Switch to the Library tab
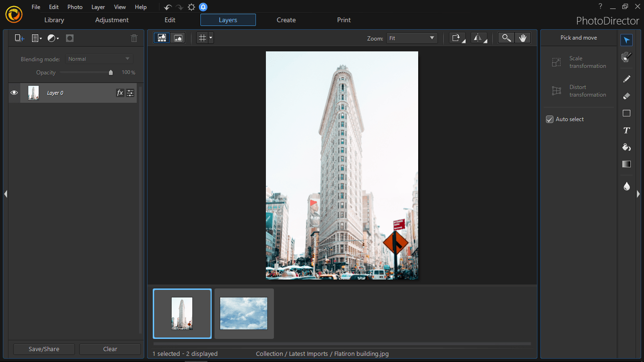 (54, 20)
